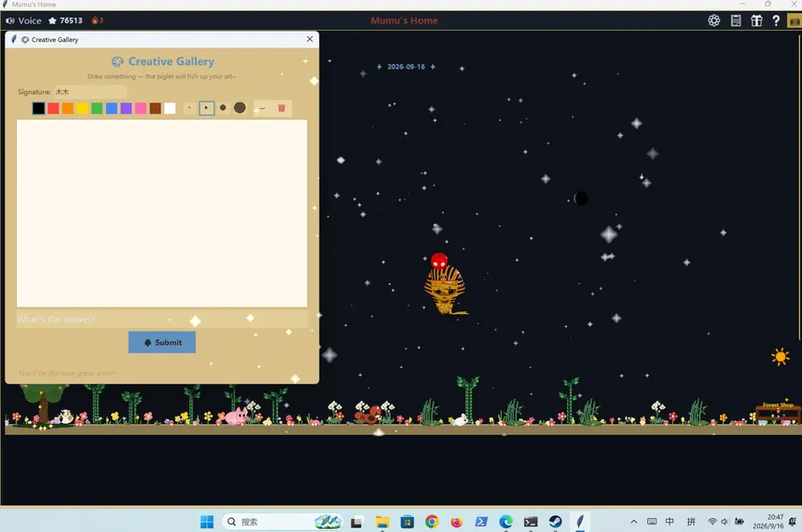Select the white color swatch
802x532 pixels.
[x=170, y=108]
